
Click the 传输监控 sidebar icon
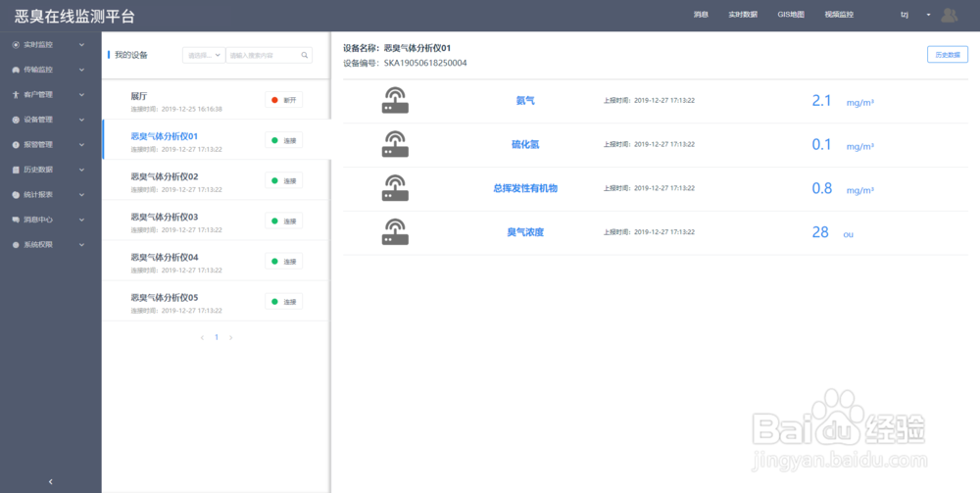click(x=17, y=70)
